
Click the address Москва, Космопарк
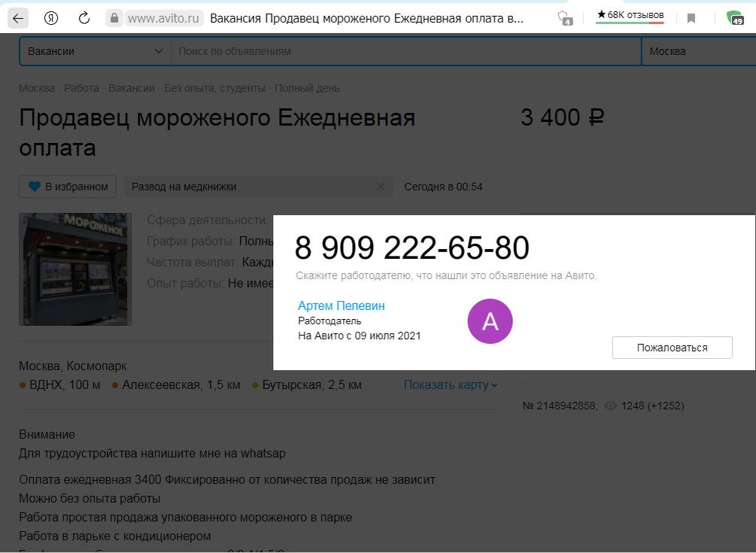click(73, 366)
